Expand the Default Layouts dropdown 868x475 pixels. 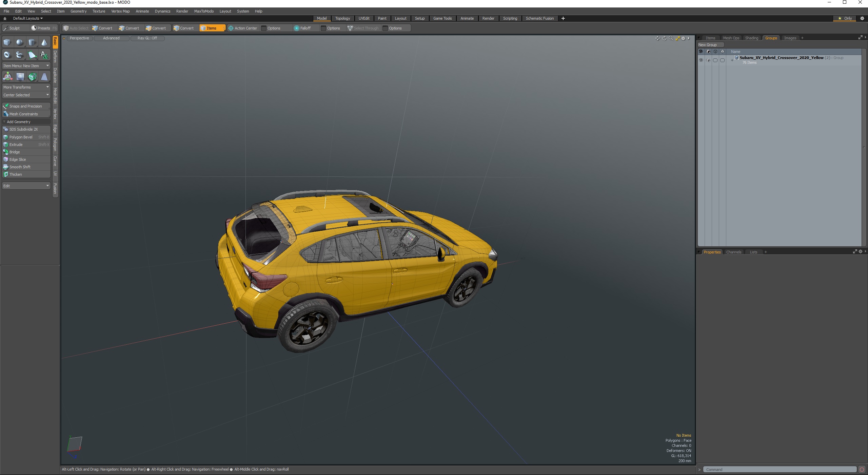[27, 18]
